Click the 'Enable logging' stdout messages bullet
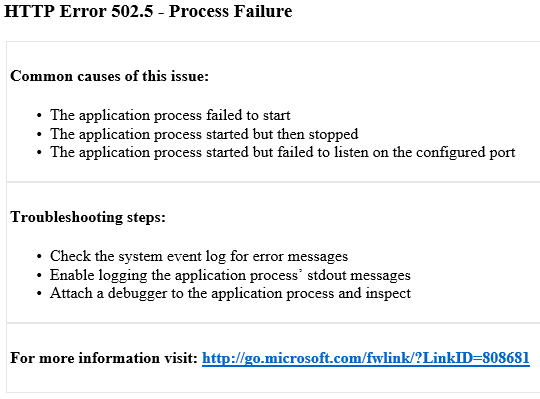The image size is (540, 399). 230,275
